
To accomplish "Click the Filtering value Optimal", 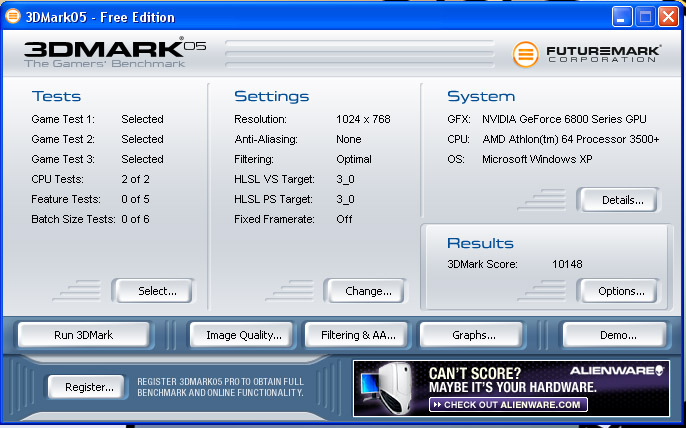I will 354,159.
